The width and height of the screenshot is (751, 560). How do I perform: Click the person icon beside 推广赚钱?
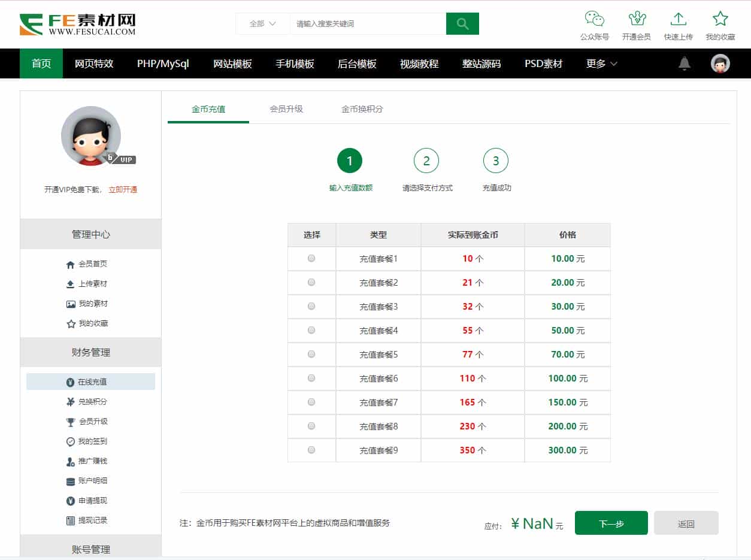(x=71, y=461)
